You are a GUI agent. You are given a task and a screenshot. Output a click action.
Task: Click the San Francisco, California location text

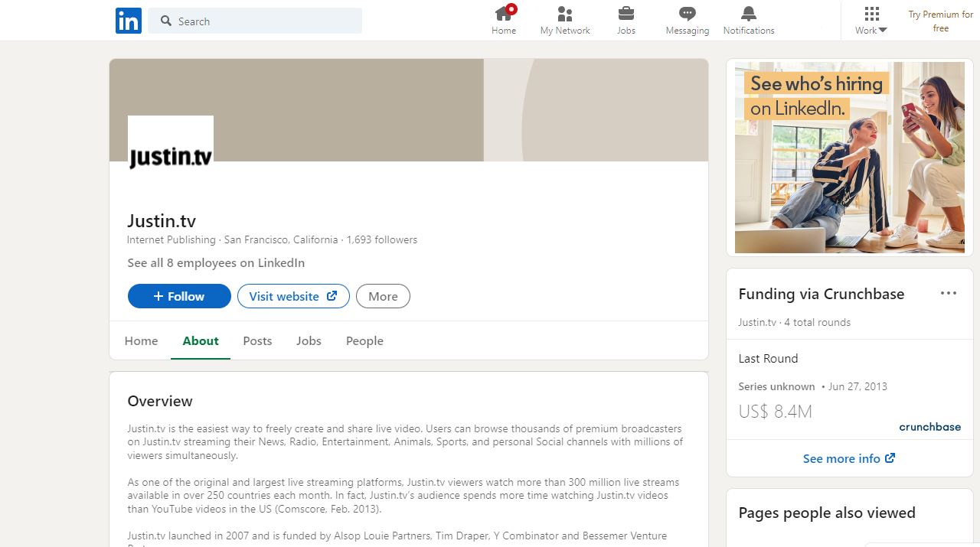(x=281, y=239)
